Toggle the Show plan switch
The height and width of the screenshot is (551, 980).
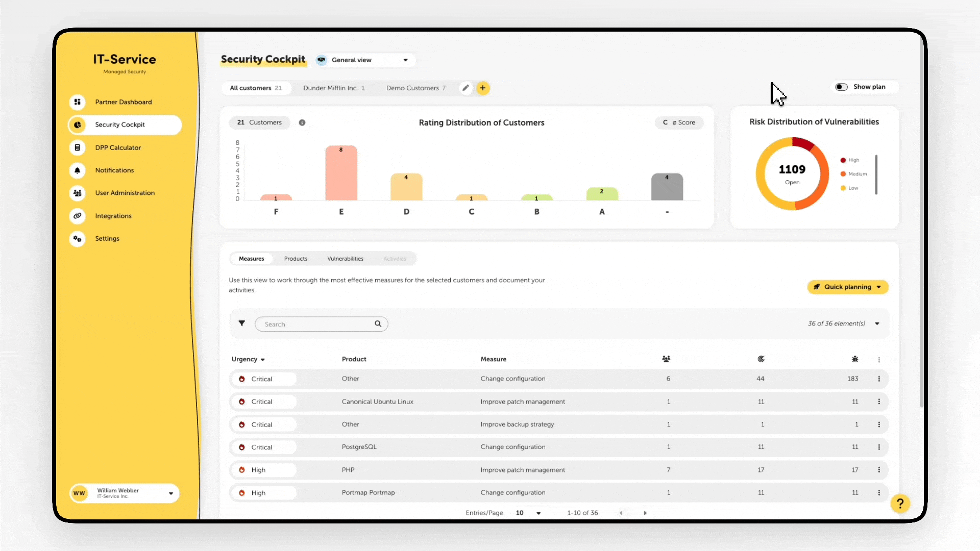click(x=841, y=87)
